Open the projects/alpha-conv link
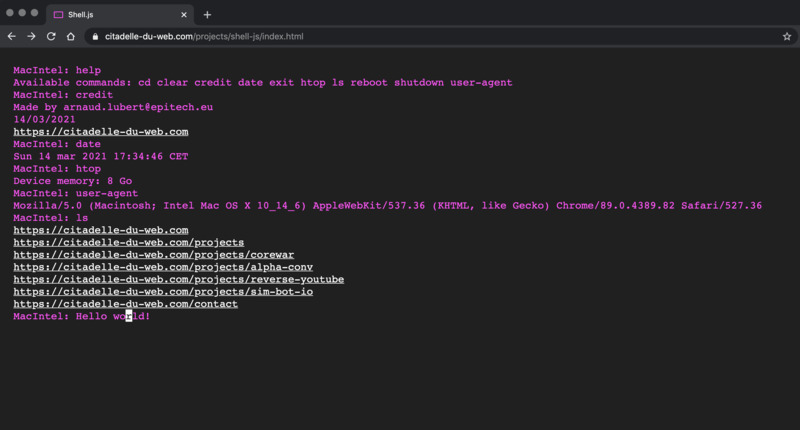Image resolution: width=800 pixels, height=430 pixels. tap(163, 267)
